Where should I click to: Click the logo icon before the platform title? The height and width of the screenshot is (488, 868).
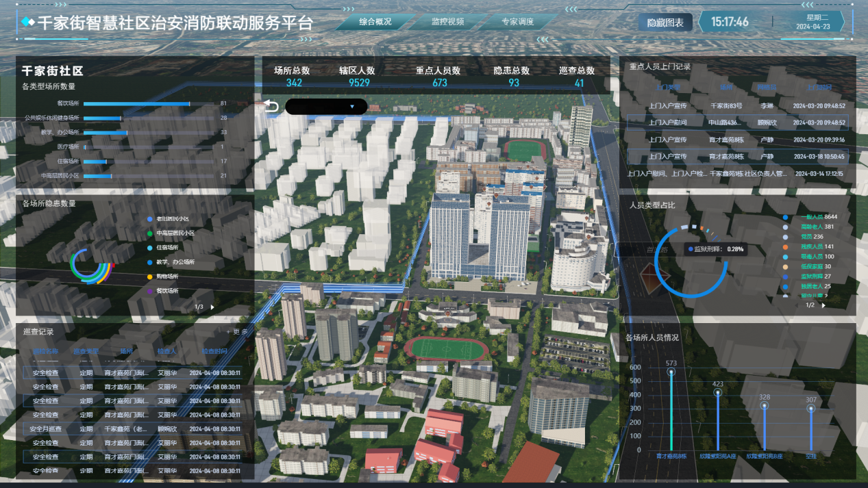click(x=28, y=23)
